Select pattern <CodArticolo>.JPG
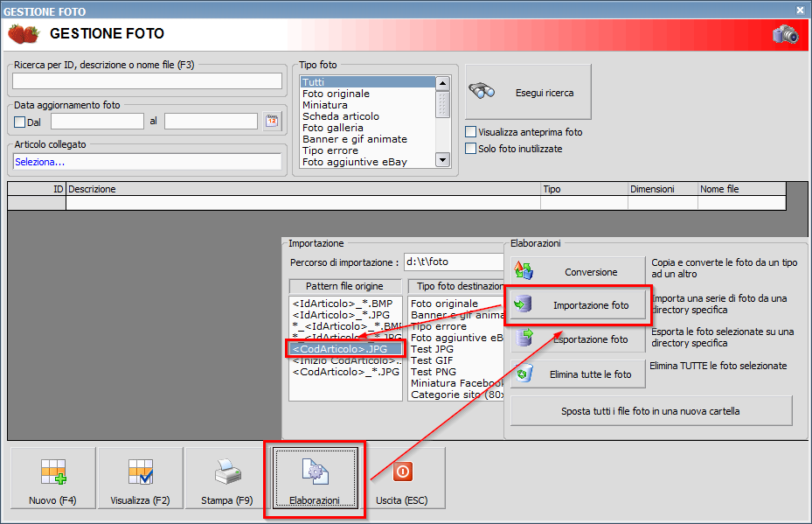 pos(345,349)
